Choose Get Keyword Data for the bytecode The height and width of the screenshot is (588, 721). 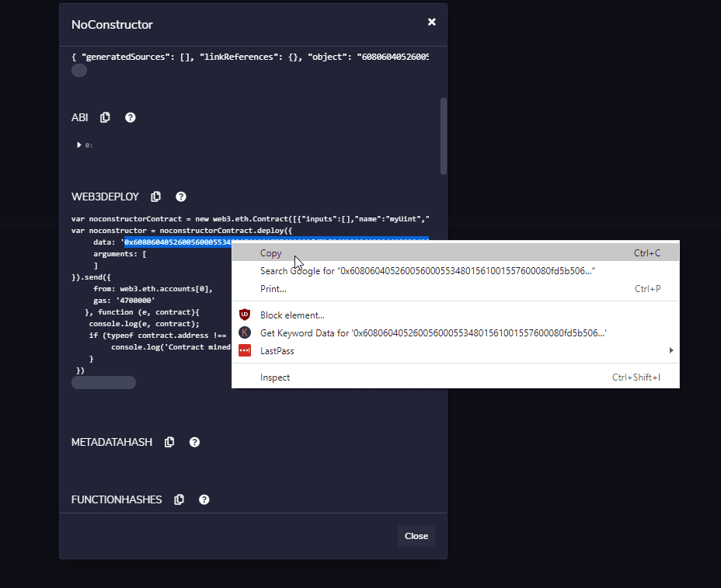[x=456, y=333]
